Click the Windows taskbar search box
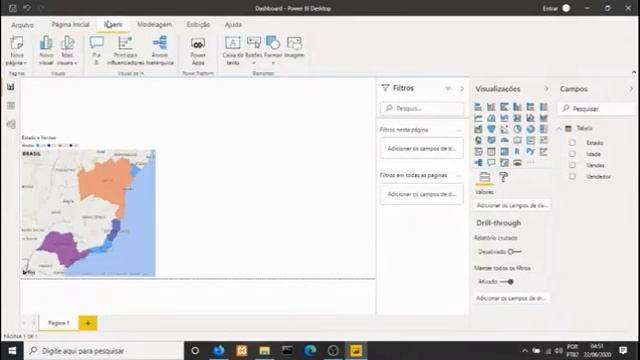 [104, 351]
